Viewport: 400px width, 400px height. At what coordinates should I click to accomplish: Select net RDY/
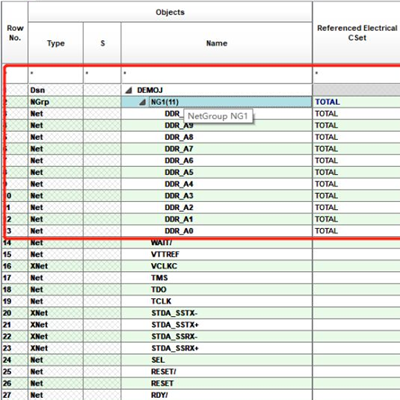tap(217, 395)
